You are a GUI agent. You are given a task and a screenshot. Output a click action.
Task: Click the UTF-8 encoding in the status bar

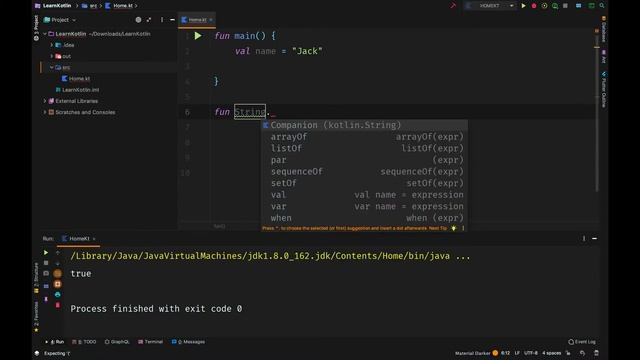[x=531, y=353]
